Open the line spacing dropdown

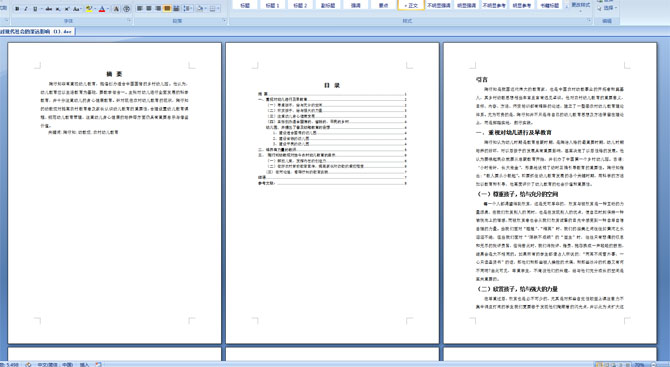pyautogui.click(x=188, y=9)
